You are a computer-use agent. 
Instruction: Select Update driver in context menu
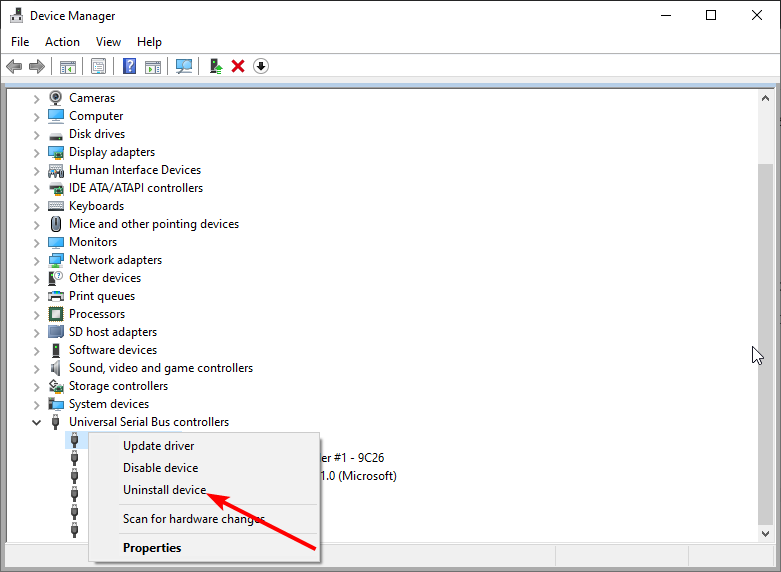pos(158,446)
